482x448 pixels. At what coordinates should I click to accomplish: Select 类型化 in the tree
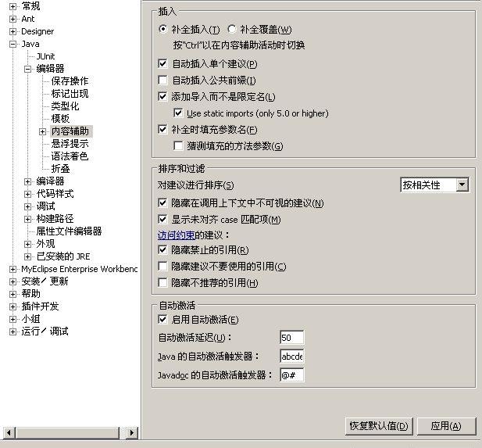(65, 106)
